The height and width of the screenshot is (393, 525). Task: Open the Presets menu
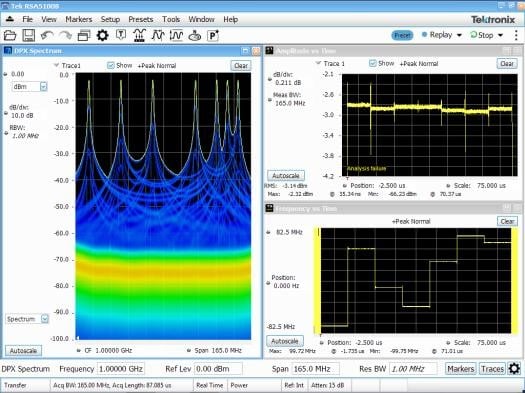(141, 19)
